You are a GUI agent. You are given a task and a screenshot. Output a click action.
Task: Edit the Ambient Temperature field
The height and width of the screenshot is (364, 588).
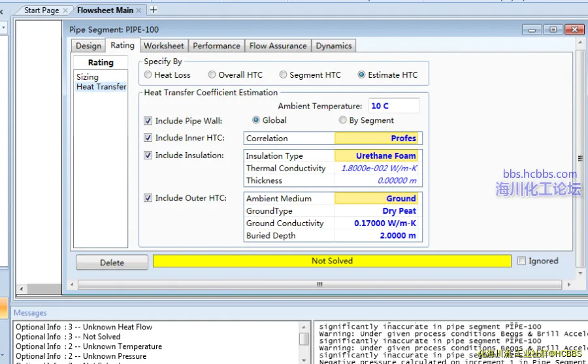394,106
